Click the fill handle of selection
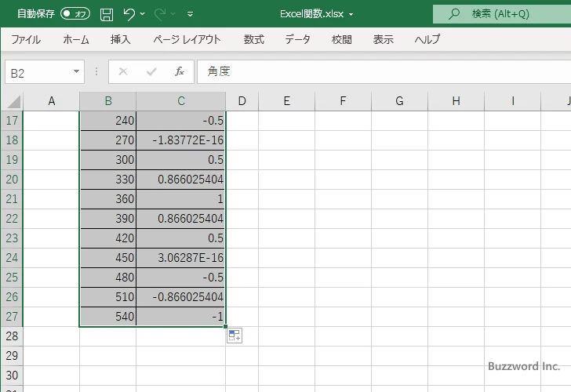 coord(225,326)
